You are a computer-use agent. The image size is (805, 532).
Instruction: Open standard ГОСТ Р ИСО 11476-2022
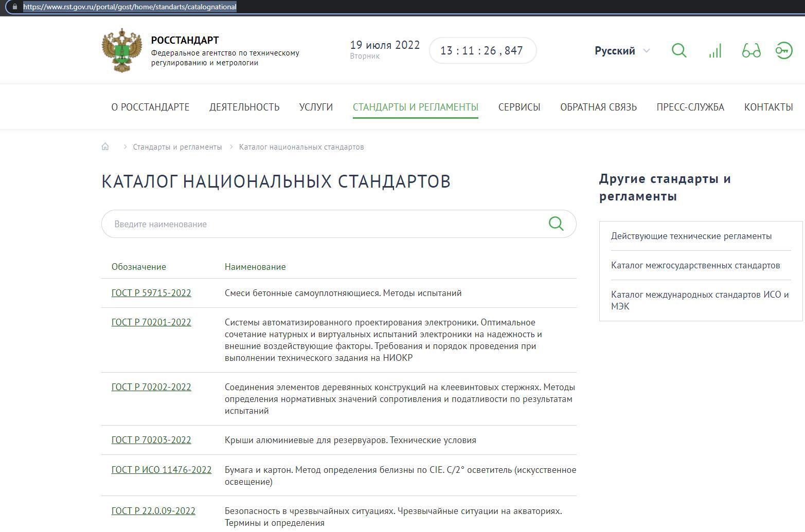(x=162, y=470)
